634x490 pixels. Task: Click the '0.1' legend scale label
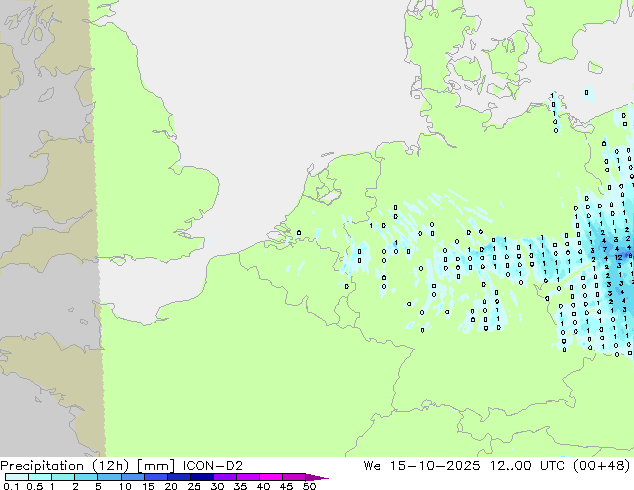[11, 486]
